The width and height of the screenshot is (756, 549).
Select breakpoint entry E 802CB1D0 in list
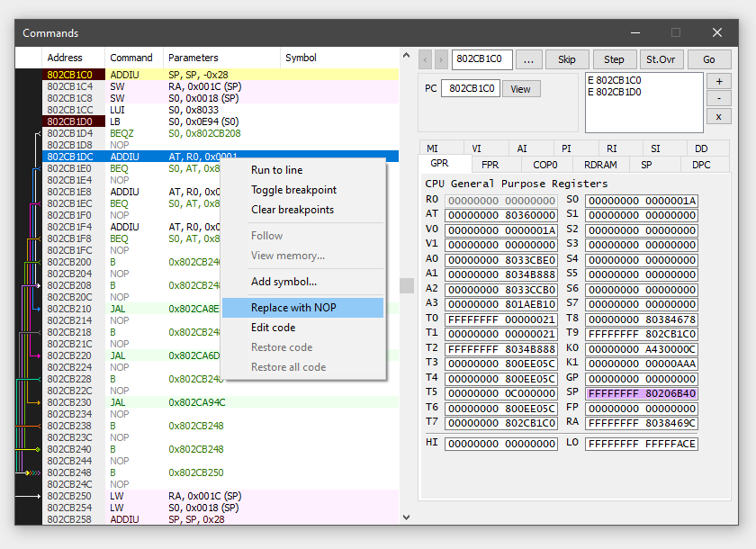point(616,92)
